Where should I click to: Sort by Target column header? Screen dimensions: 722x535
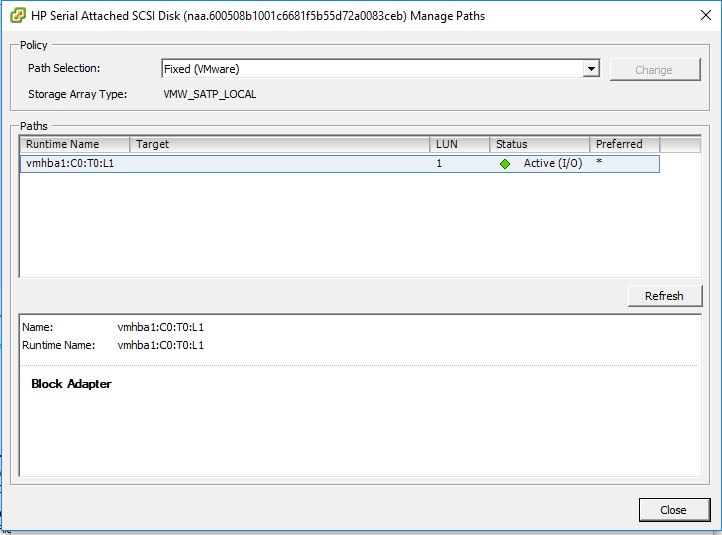pos(279,144)
